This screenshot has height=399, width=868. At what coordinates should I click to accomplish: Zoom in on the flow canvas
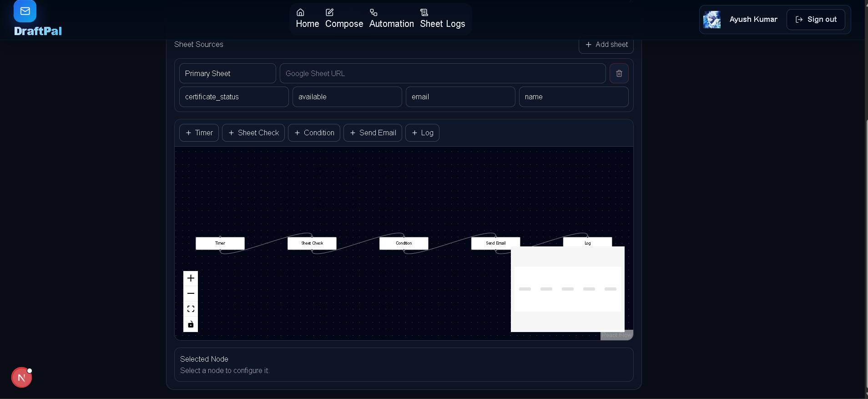coord(191,278)
